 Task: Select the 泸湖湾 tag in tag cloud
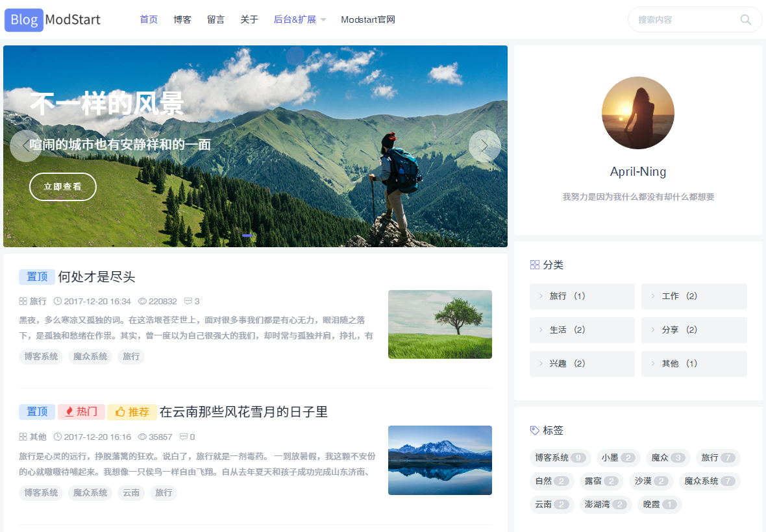tap(605, 504)
